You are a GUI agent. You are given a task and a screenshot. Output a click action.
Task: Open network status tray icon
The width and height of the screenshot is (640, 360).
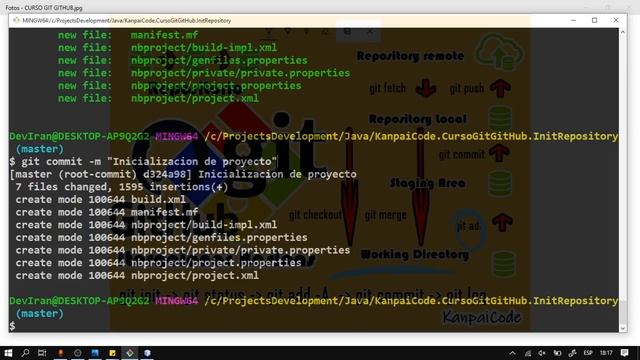528,353
